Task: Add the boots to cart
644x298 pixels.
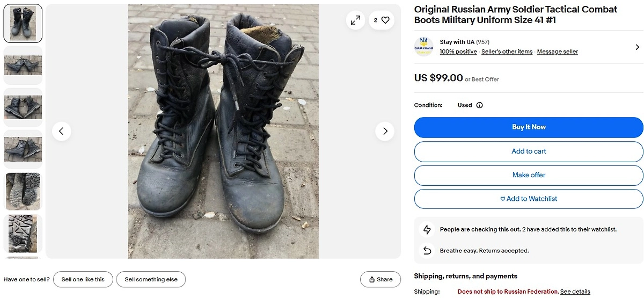Action: (529, 151)
